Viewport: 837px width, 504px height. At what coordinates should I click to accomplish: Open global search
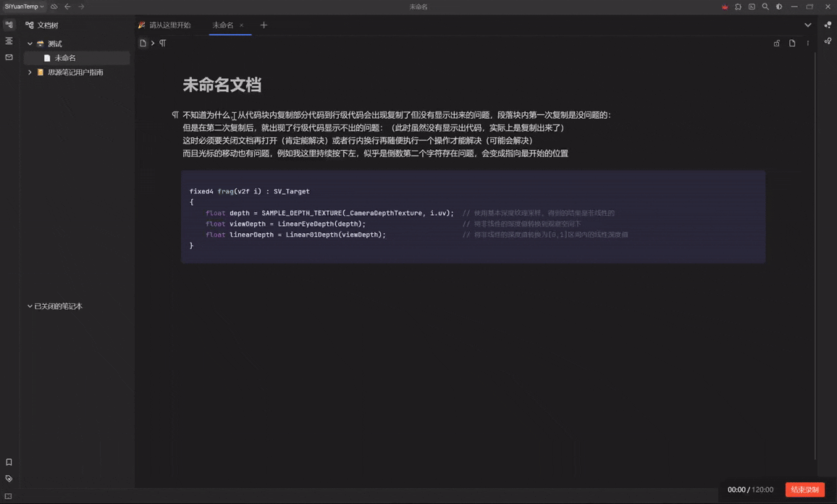[765, 7]
